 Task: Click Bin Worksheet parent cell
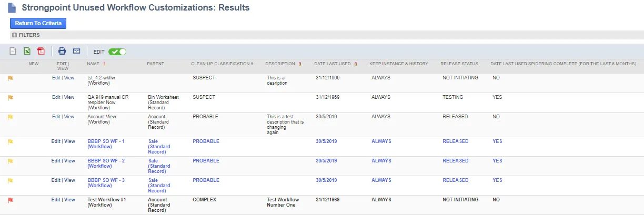tap(163, 103)
